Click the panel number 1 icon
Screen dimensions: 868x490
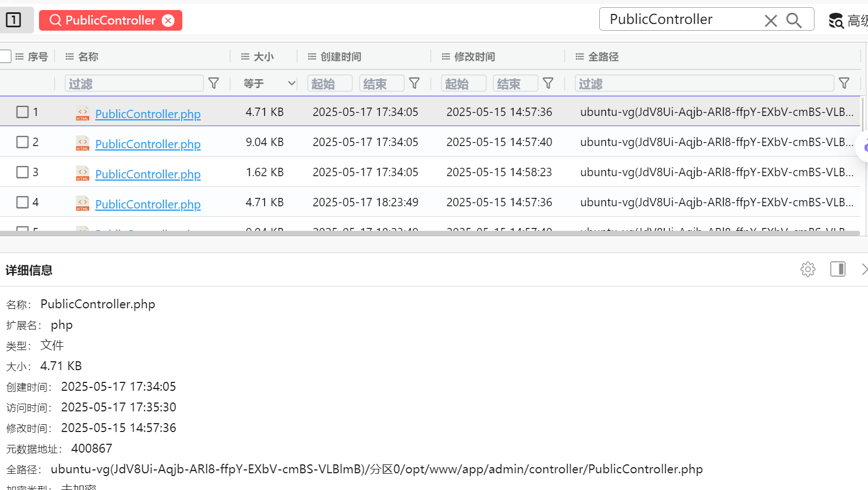pos(13,20)
